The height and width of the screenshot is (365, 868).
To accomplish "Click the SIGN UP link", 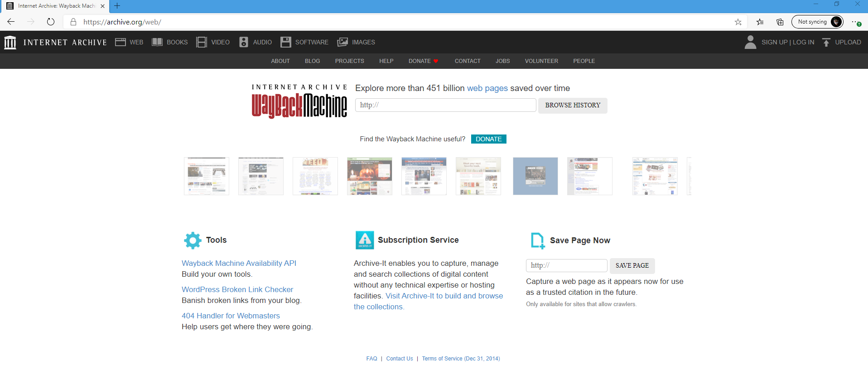I will tap(775, 42).
